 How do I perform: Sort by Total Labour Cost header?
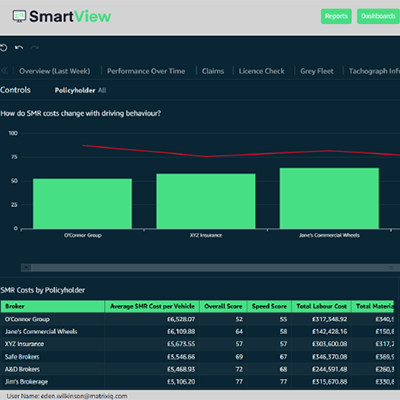pos(321,306)
